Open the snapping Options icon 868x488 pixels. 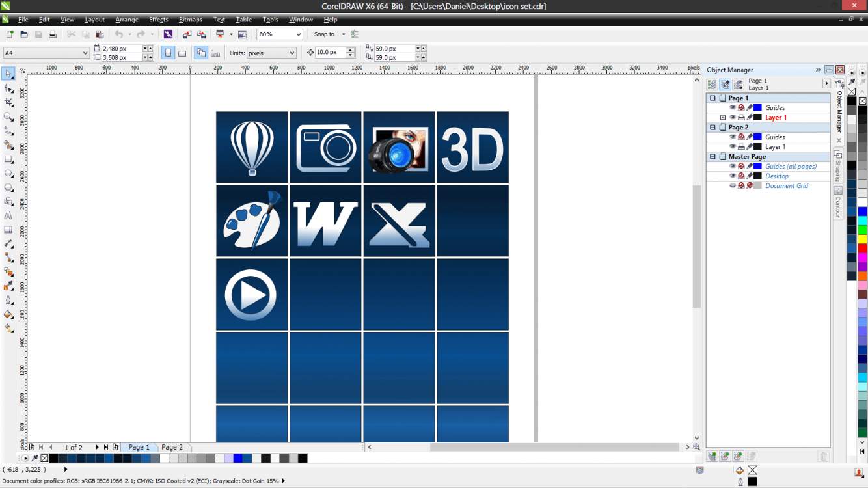pyautogui.click(x=355, y=34)
